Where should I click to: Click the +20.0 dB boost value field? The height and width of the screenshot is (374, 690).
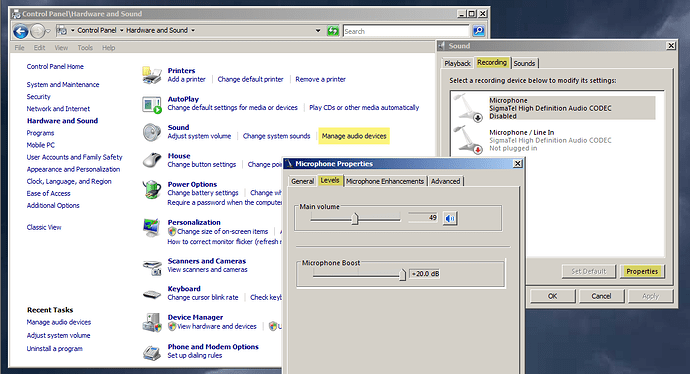tap(424, 274)
